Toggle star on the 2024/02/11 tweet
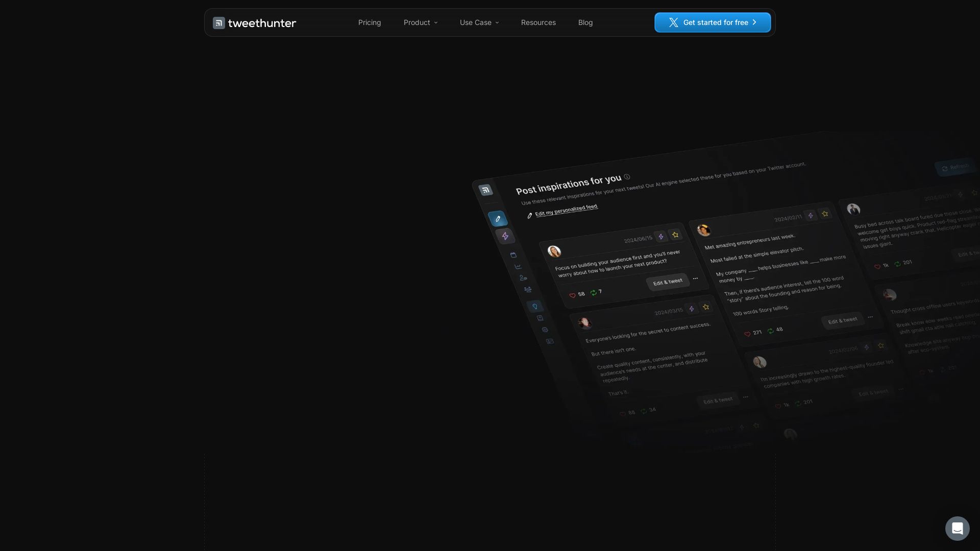 (825, 214)
